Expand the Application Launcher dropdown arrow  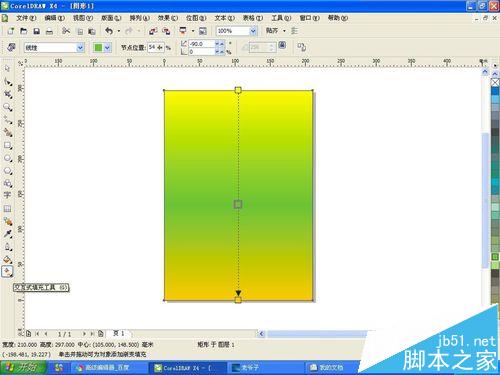(x=193, y=31)
